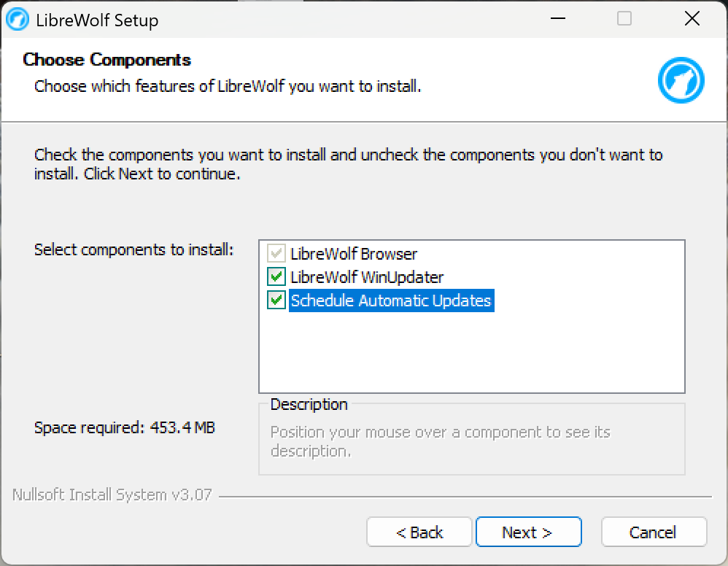Click the greyed LibreWolf Browser checkbox
728x566 pixels.
point(276,254)
